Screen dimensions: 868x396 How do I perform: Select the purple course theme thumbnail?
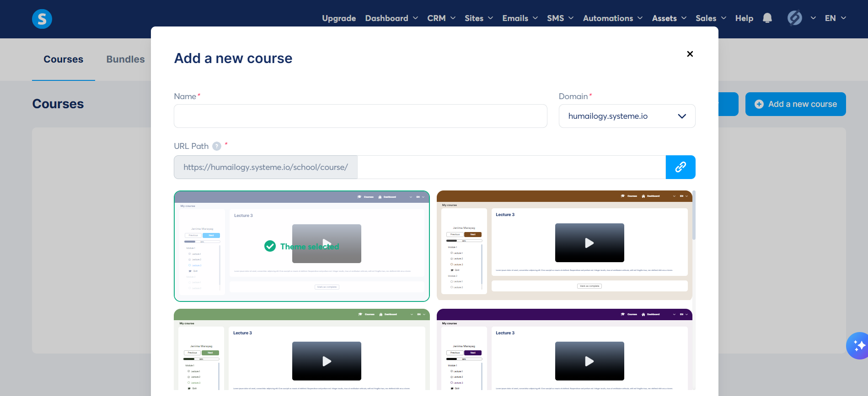pos(564,349)
